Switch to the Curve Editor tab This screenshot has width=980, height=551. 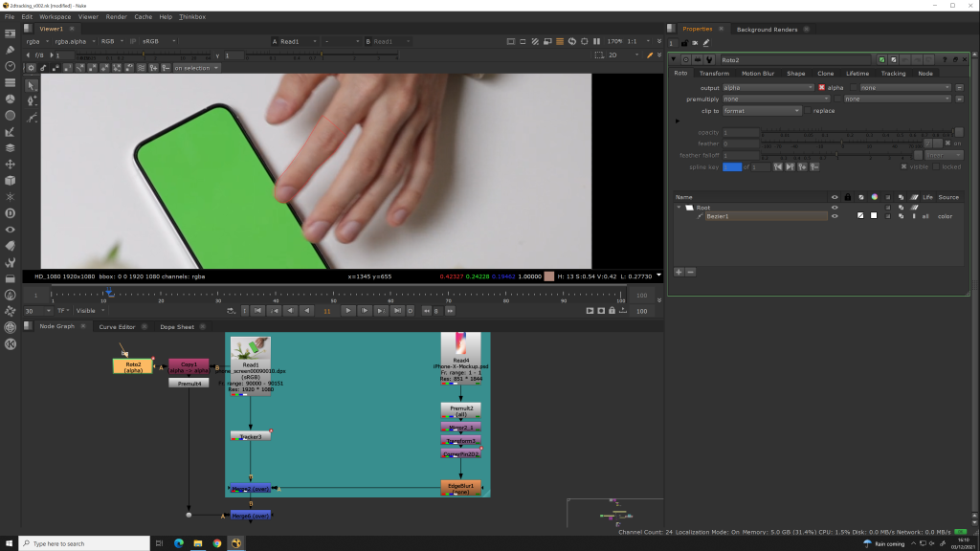pyautogui.click(x=117, y=327)
